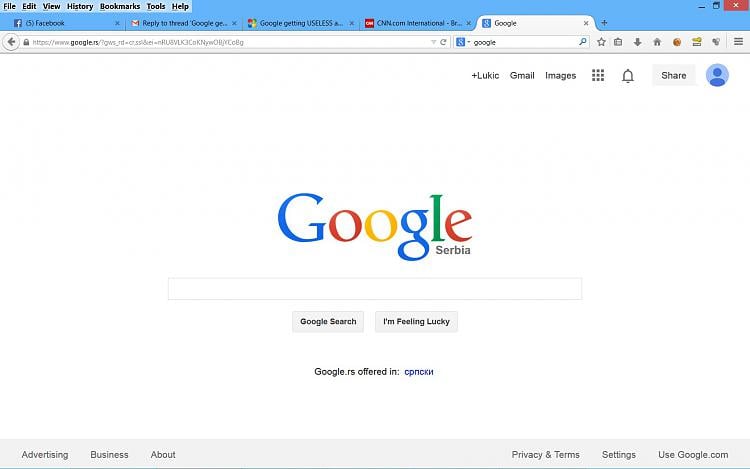Open the Google apps grid

point(598,75)
